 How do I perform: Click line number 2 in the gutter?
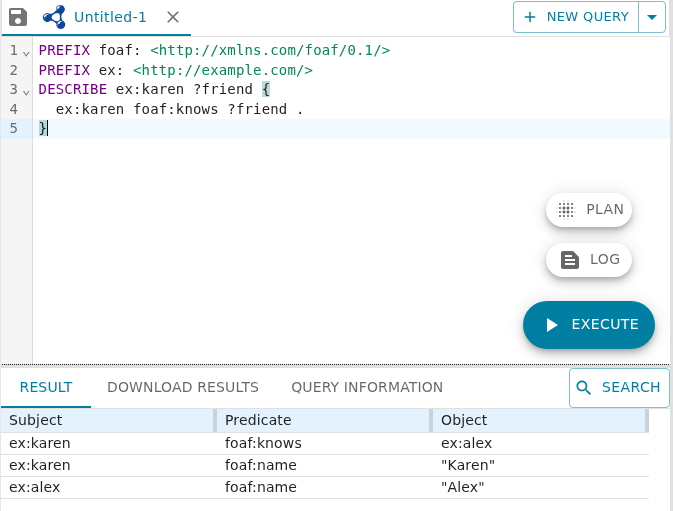point(14,70)
